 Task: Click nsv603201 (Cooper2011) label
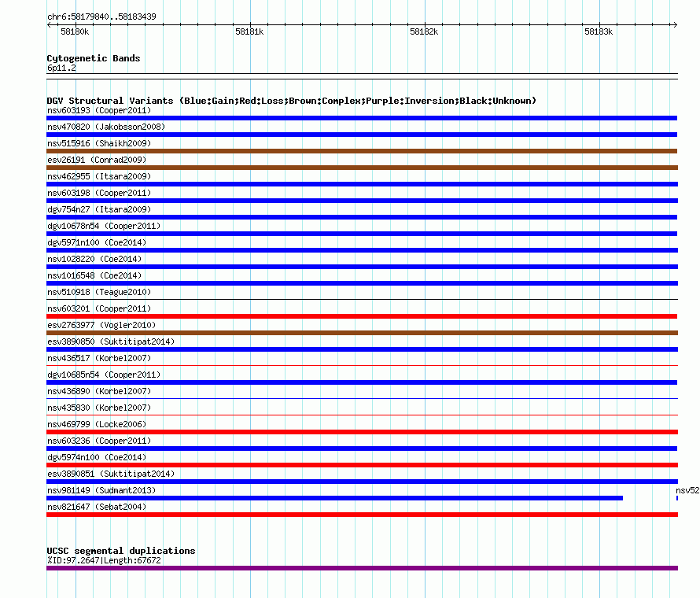pyautogui.click(x=99, y=308)
